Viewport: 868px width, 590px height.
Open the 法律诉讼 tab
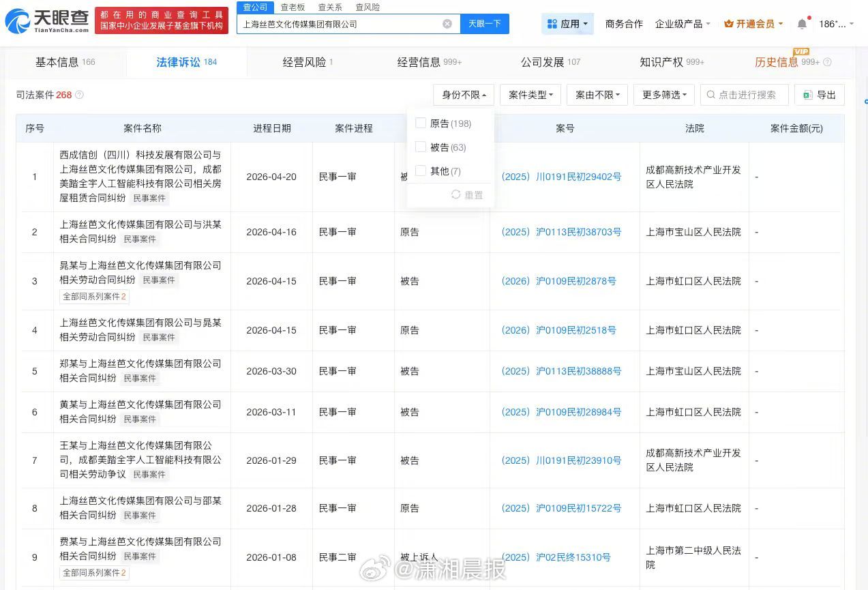pyautogui.click(x=186, y=62)
